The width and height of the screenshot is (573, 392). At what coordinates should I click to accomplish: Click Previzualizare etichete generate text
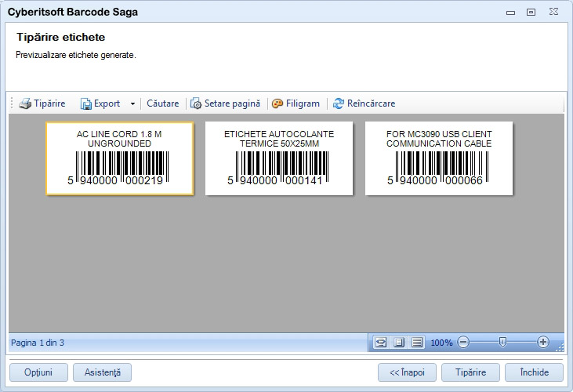pos(76,55)
